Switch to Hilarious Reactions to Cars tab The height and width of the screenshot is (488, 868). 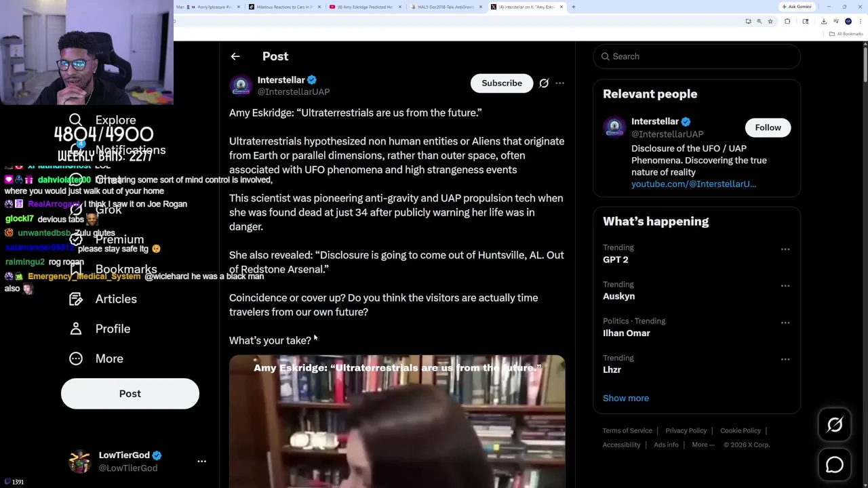tap(284, 7)
